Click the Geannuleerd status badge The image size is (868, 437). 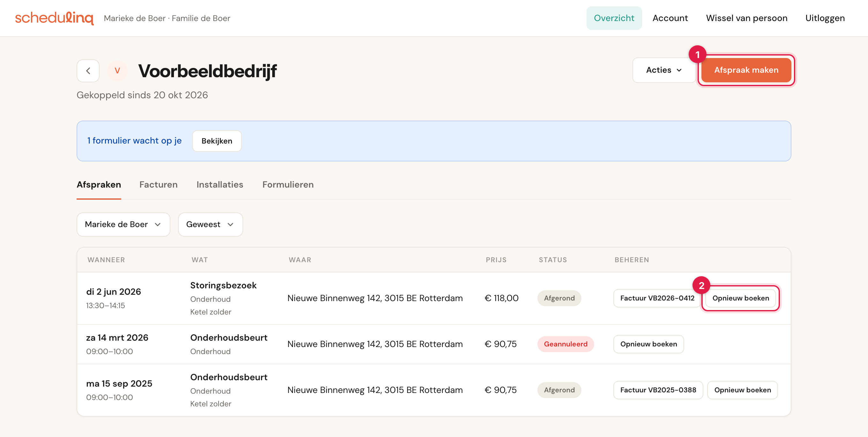click(565, 344)
